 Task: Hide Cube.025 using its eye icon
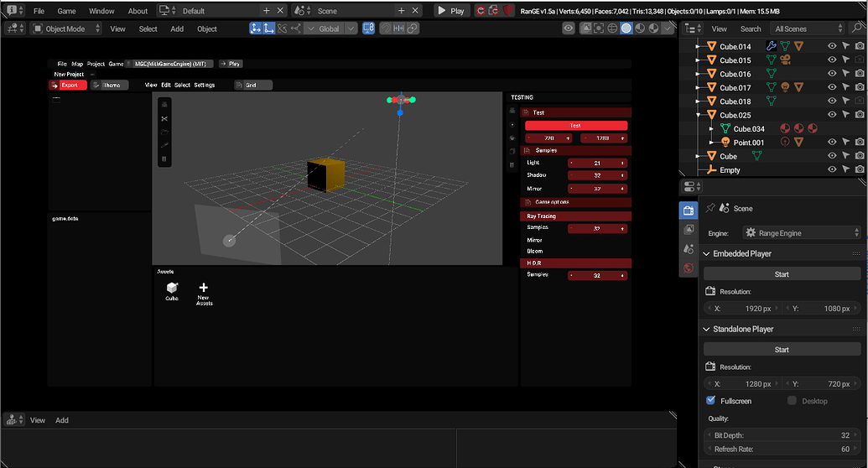(x=832, y=115)
